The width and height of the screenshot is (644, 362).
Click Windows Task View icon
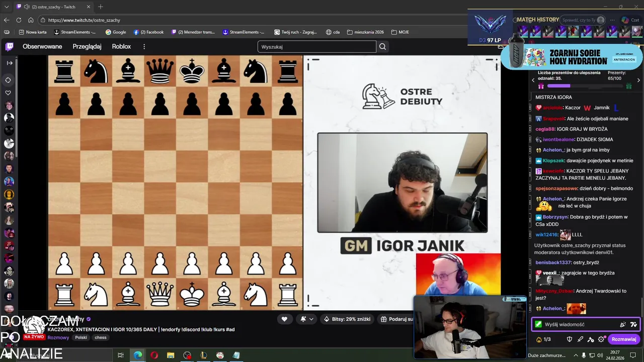121,355
